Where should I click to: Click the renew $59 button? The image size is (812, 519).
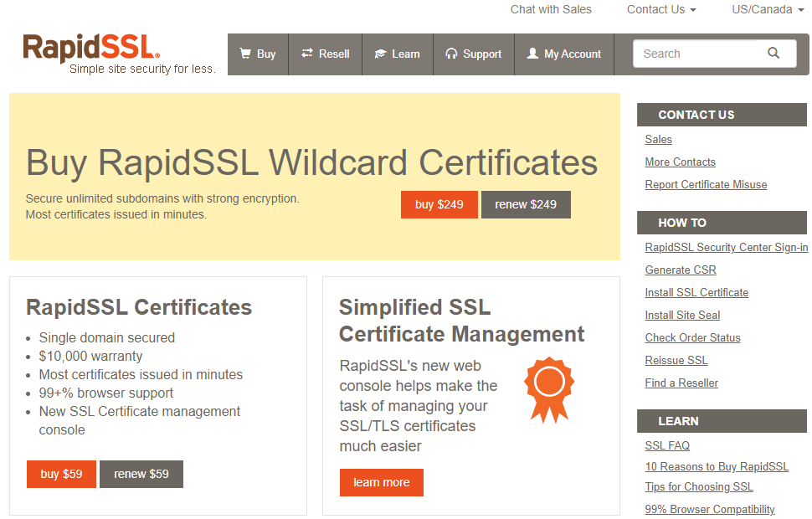coord(141,474)
